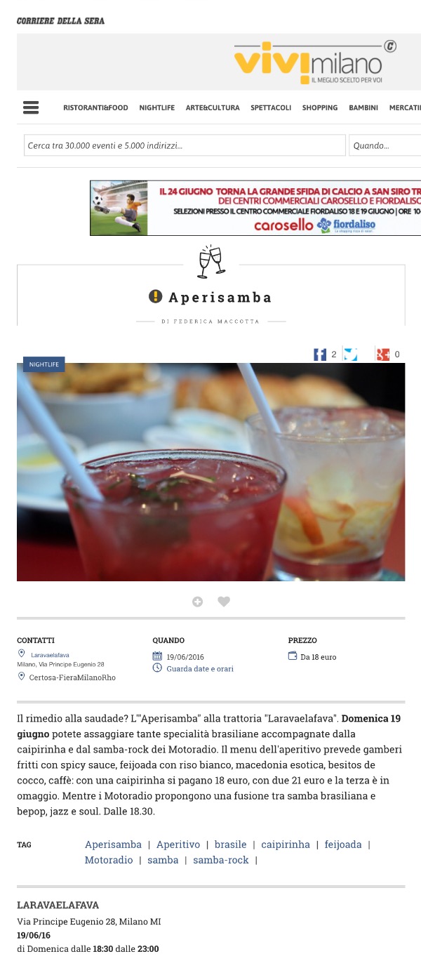Click the caipirinha tag
The image size is (421, 980).
click(286, 845)
